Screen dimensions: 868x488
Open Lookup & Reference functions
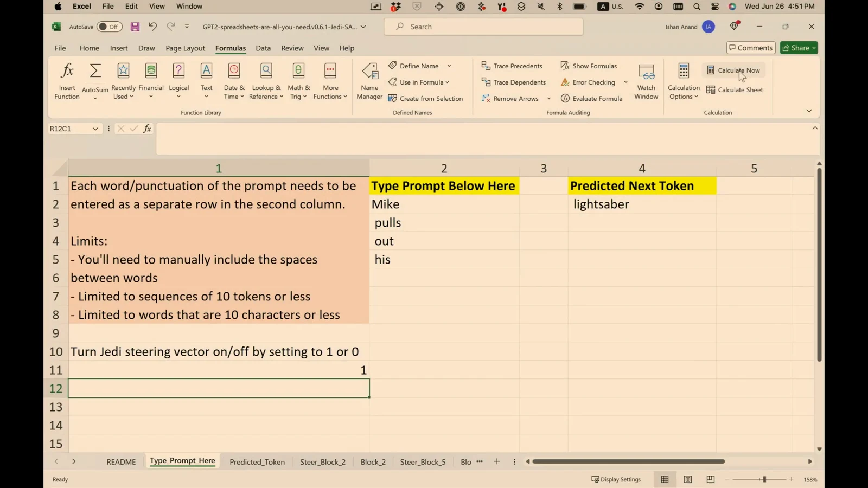pyautogui.click(x=266, y=81)
